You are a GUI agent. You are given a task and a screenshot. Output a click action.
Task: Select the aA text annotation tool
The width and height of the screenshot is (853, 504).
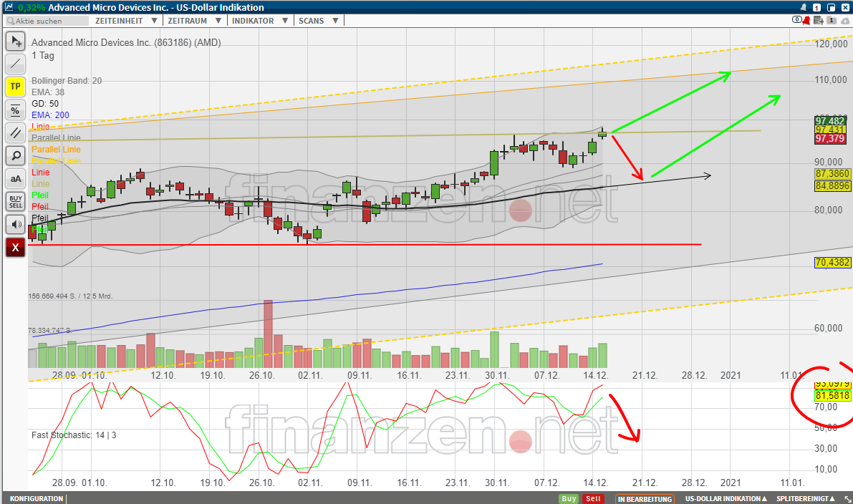[15, 178]
